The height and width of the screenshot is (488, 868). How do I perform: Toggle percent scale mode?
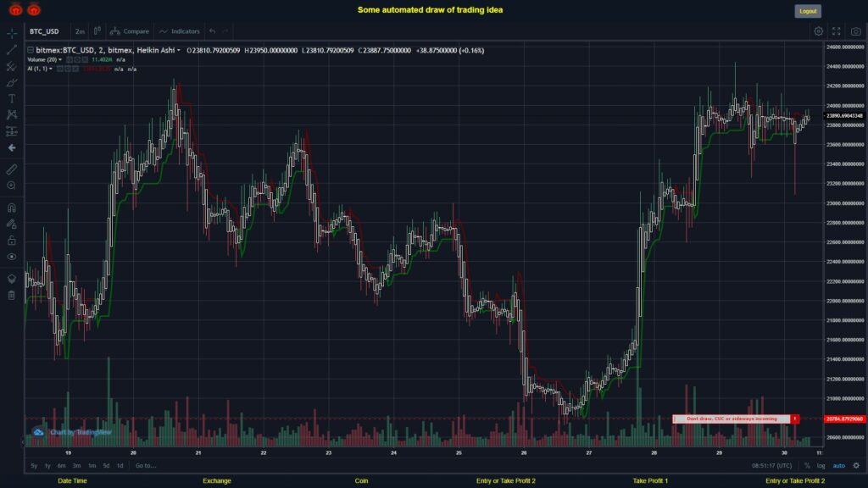pos(807,466)
